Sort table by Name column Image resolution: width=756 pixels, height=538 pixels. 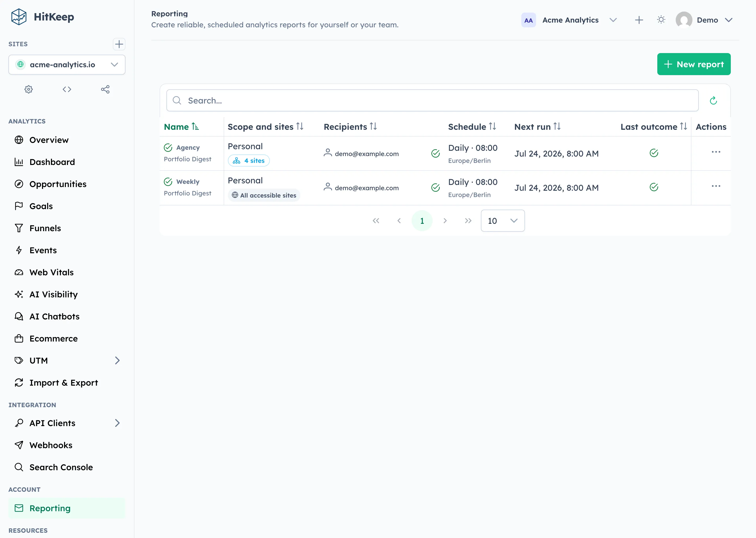click(181, 127)
